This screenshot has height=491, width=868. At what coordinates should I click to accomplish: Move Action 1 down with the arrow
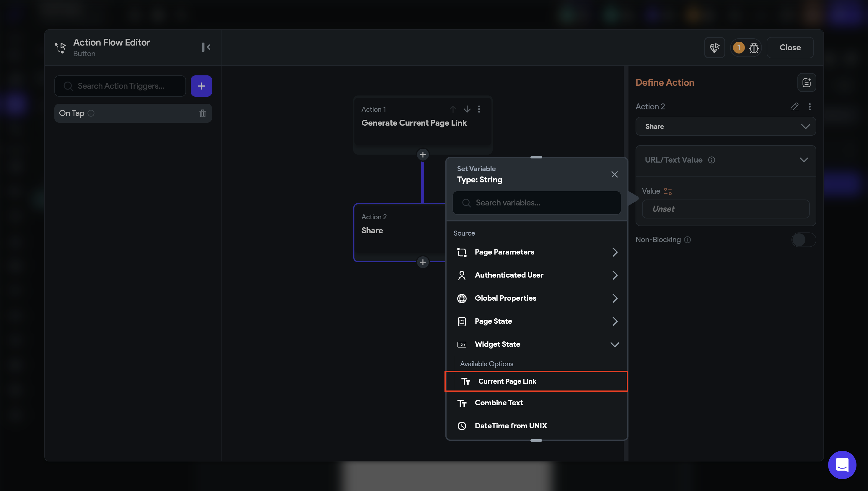pyautogui.click(x=467, y=109)
